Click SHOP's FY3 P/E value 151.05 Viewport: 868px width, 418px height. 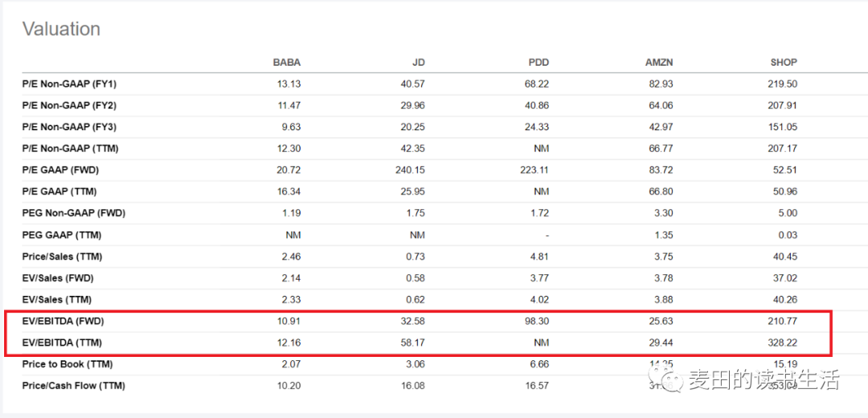point(784,127)
